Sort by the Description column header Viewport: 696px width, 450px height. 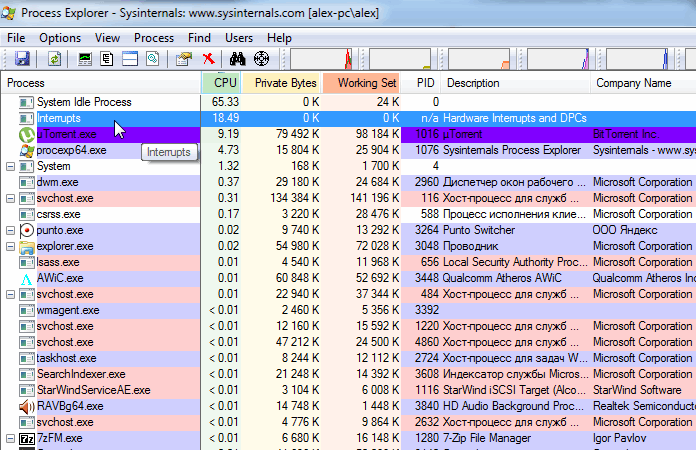coord(516,83)
